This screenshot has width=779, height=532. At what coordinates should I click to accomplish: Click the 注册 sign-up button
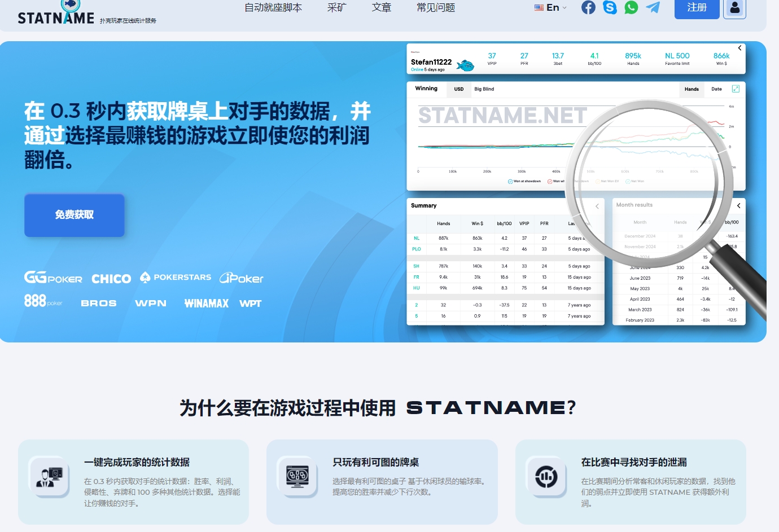point(697,8)
